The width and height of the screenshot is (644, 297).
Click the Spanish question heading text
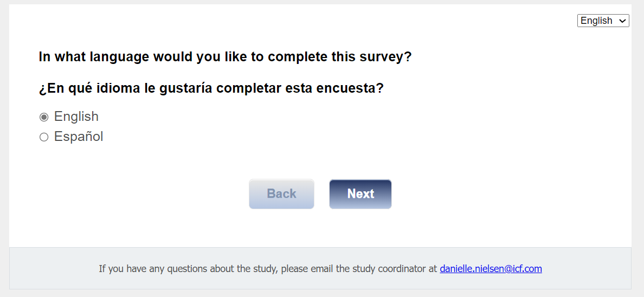pyautogui.click(x=211, y=88)
